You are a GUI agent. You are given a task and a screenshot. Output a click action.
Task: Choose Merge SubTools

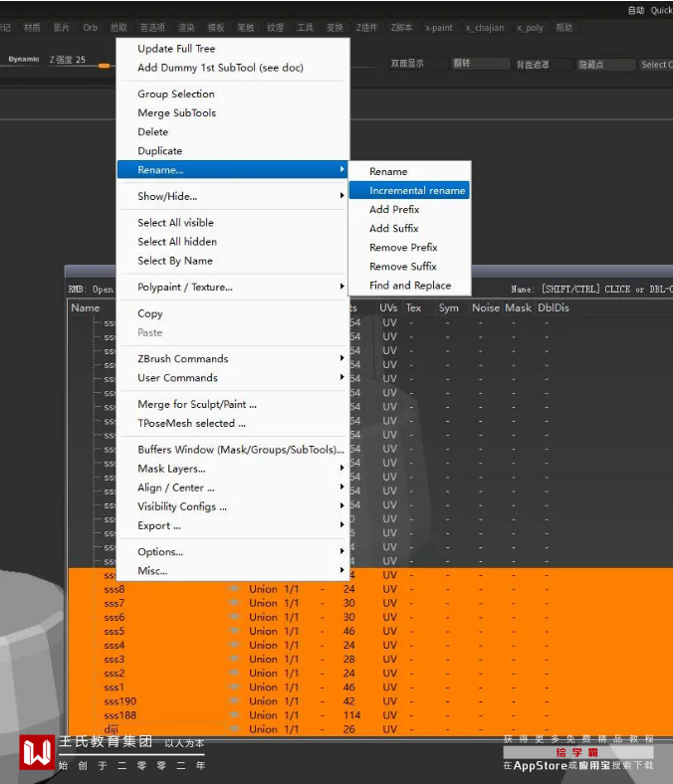point(232,113)
